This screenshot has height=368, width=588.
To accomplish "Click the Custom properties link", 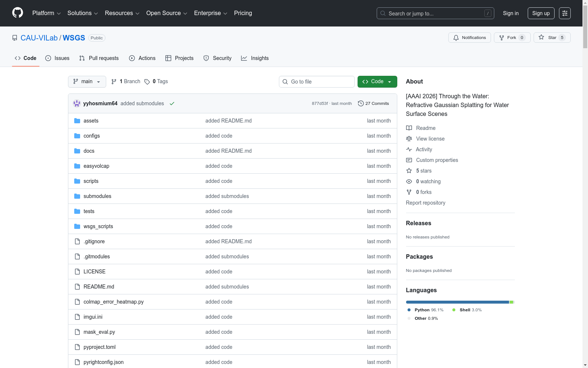I will [x=437, y=160].
